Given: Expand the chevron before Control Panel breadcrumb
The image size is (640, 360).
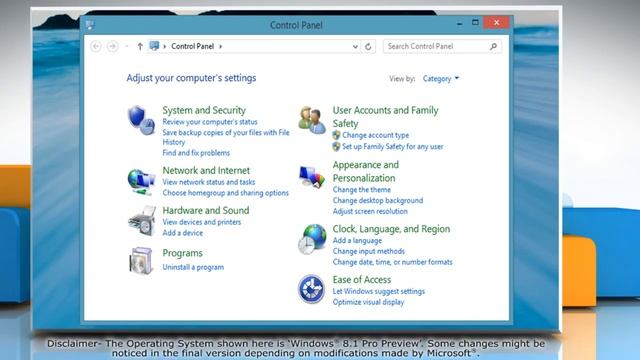Looking at the screenshot, I should tap(164, 47).
